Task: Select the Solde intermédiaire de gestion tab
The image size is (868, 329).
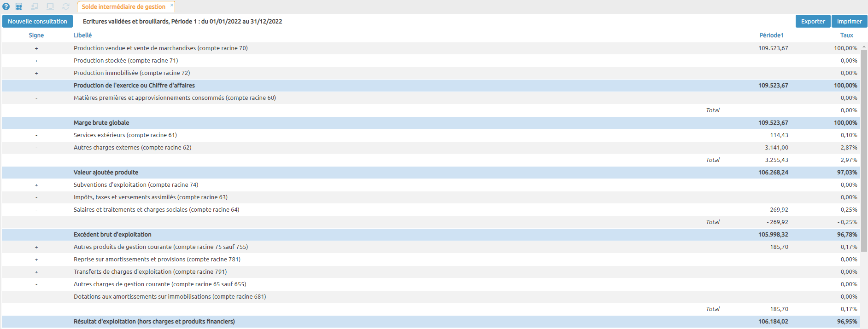Action: pyautogui.click(x=123, y=7)
